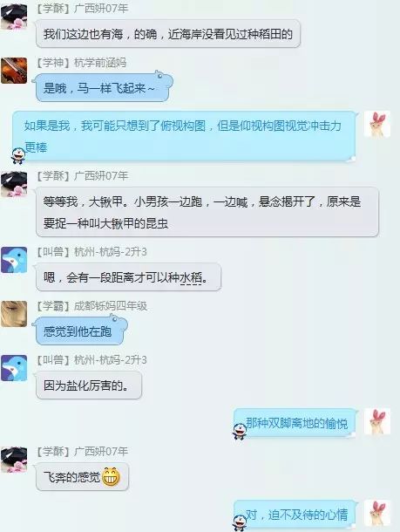Click the topmost 广西妍07年 avatar
400x532 pixels.
(14, 17)
